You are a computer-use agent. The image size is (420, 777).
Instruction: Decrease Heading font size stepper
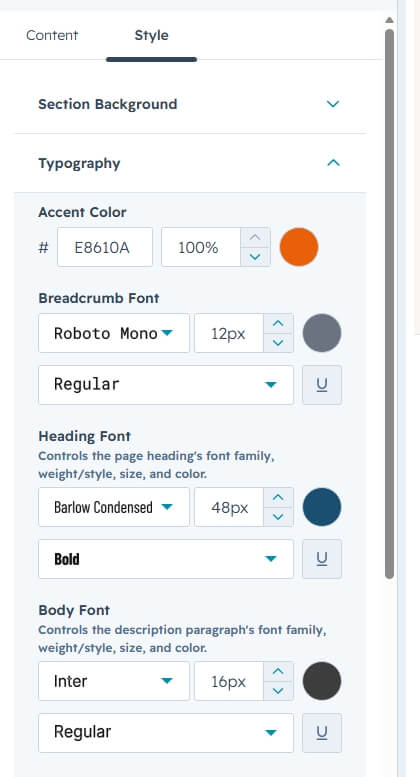coord(278,517)
